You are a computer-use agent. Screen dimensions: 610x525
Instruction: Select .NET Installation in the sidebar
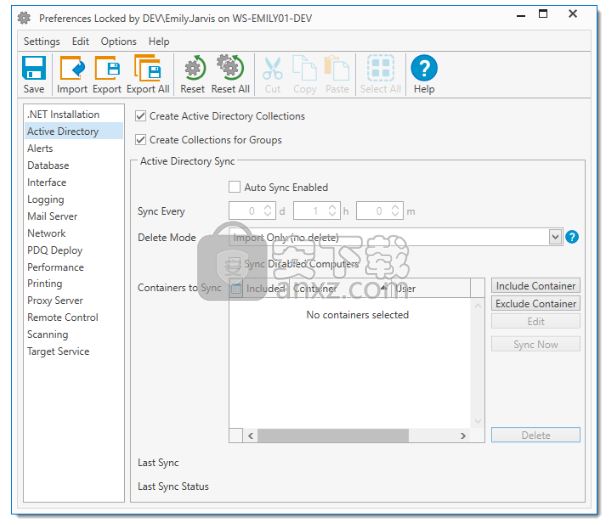pyautogui.click(x=74, y=114)
